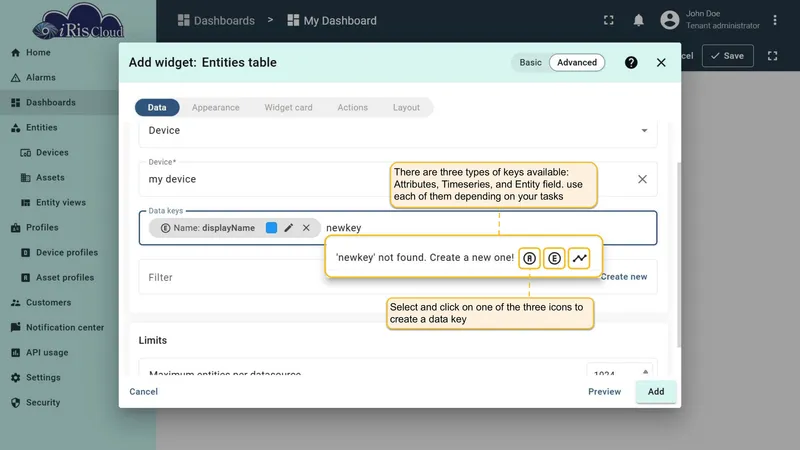This screenshot has height=450, width=800.
Task: Save the dashboard with the Save button
Action: 728,56
